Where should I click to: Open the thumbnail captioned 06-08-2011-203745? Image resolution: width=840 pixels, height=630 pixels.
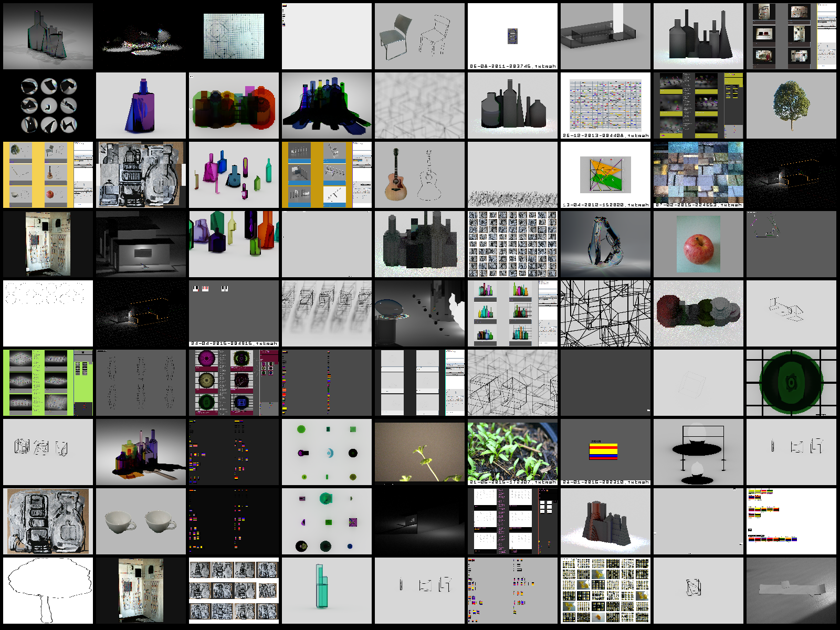512,36
